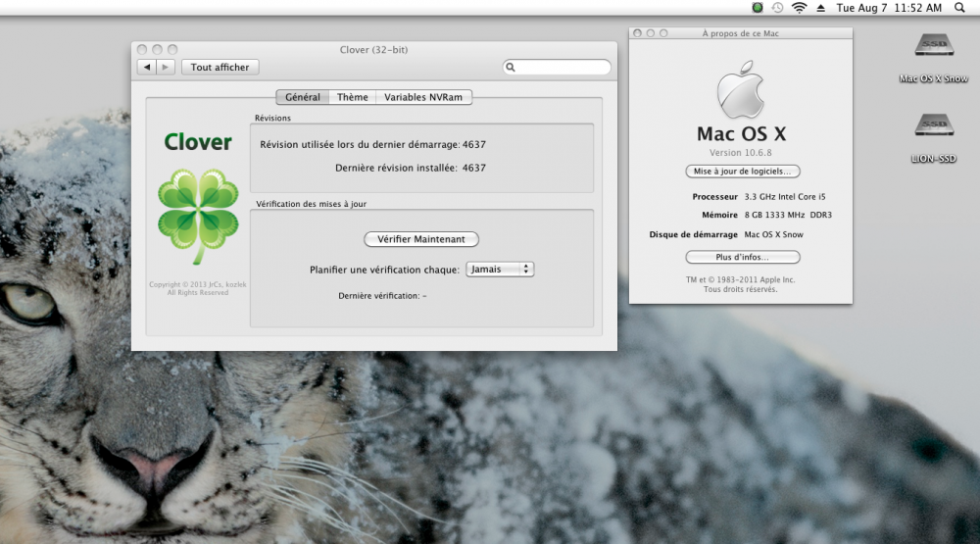Image resolution: width=980 pixels, height=544 pixels.
Task: Go back with the left arrow in Clover
Action: [147, 67]
